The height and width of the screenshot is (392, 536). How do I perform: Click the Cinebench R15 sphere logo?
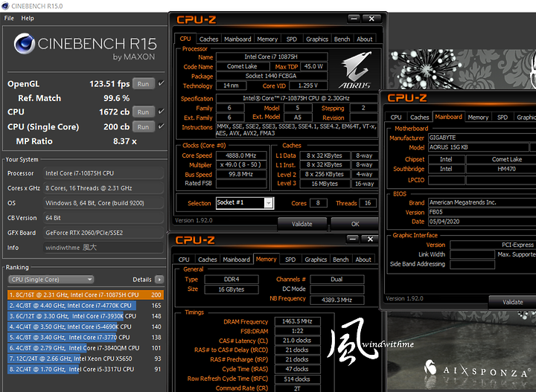pyautogui.click(x=25, y=44)
